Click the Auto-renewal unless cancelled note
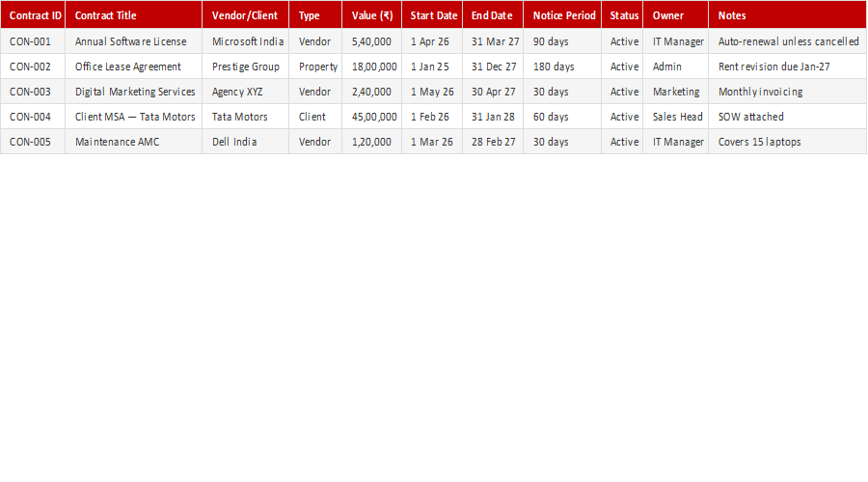Viewport: 868px width, 482px height. [x=787, y=41]
